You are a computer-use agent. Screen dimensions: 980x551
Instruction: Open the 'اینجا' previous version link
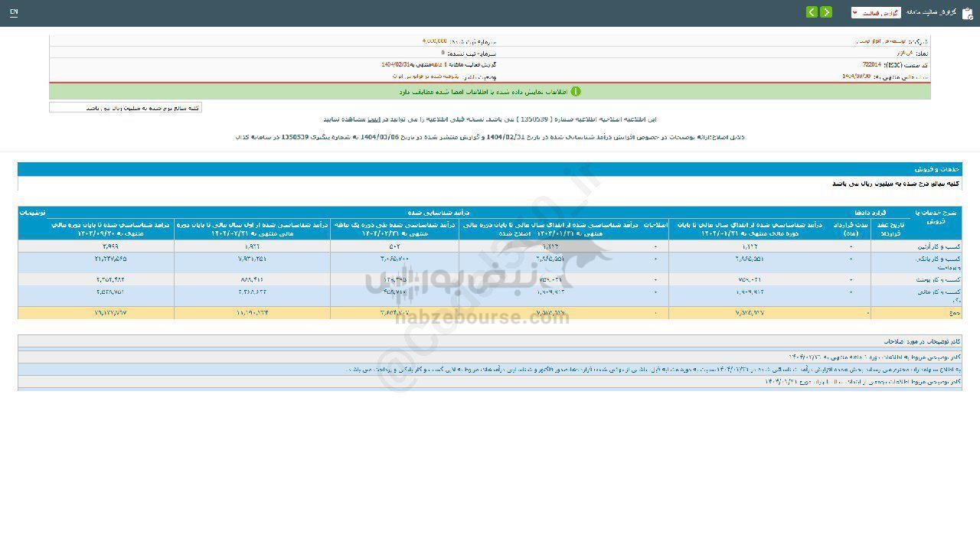coord(375,119)
